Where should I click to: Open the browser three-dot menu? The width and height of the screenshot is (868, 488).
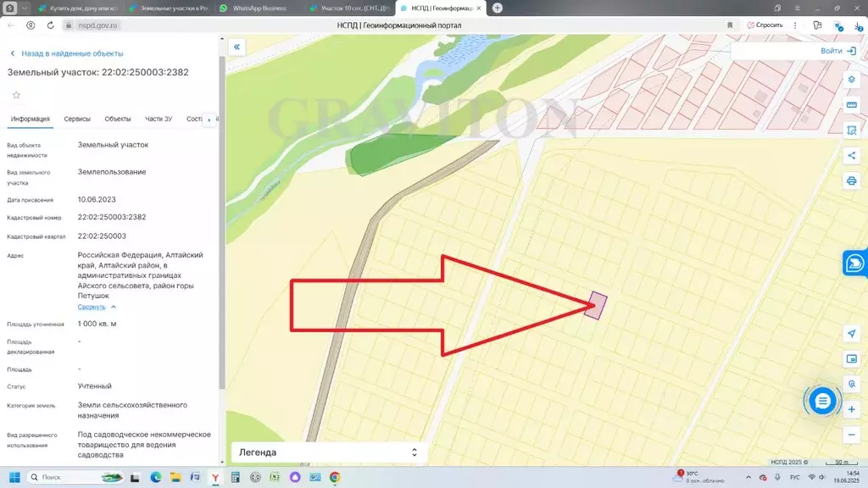tap(795, 25)
